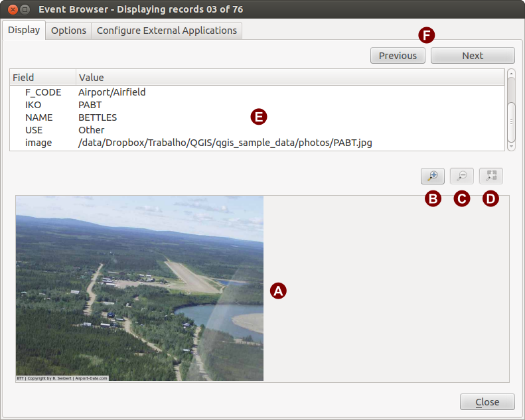Open the Options tab
The height and width of the screenshot is (420, 525).
point(68,31)
